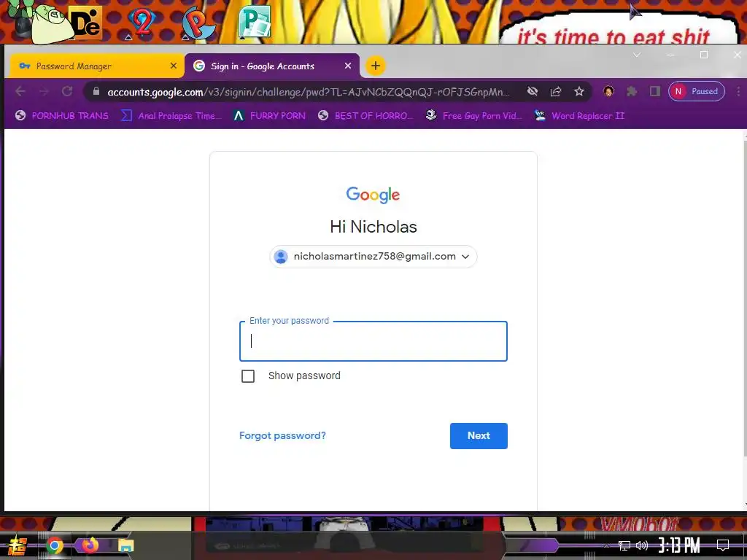Launch Firefox from the taskbar
The width and height of the screenshot is (747, 560).
click(x=90, y=545)
